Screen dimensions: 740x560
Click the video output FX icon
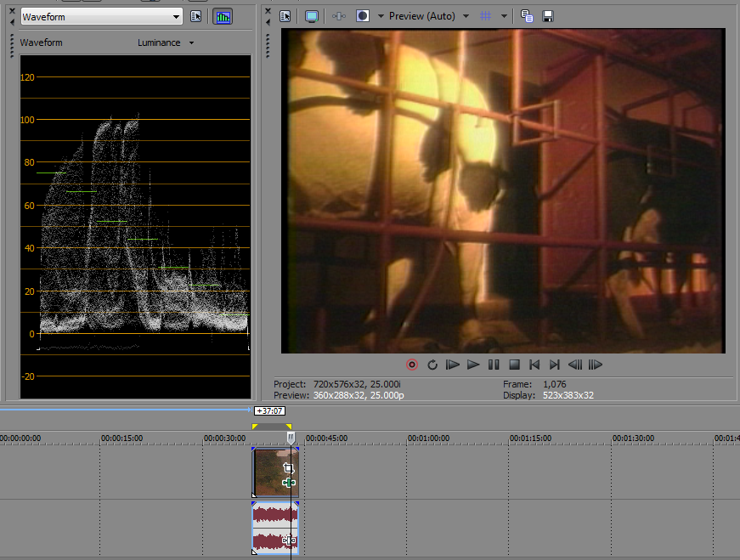338,16
